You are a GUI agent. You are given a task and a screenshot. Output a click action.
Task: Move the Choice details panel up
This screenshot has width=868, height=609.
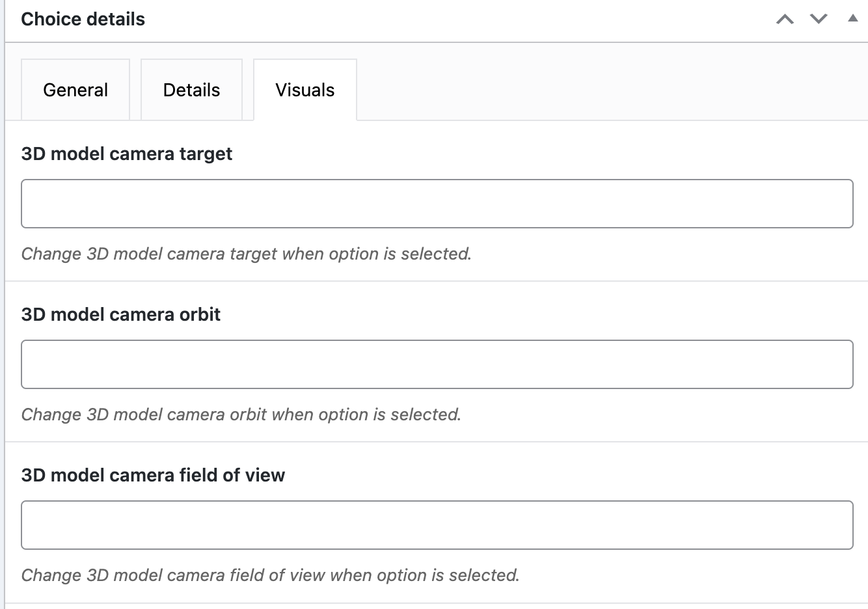(x=785, y=20)
